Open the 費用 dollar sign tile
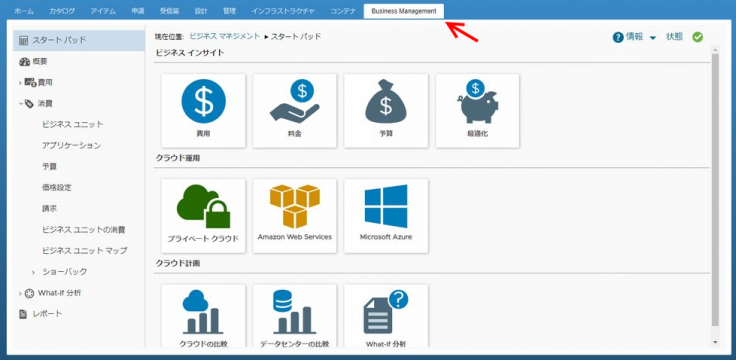 203,111
